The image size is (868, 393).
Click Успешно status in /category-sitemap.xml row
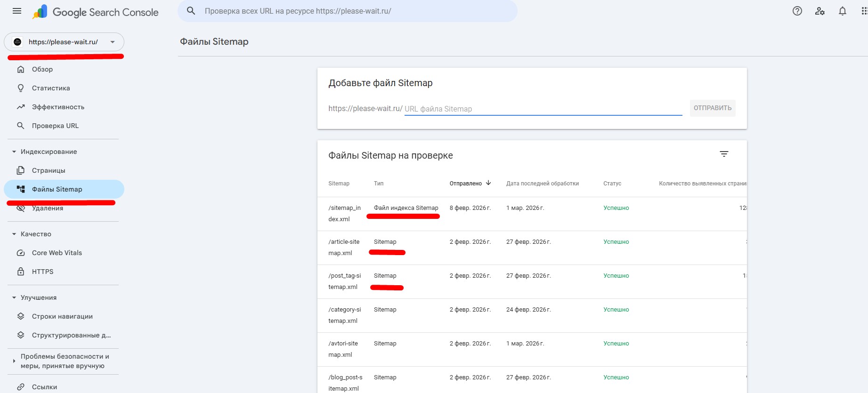[616, 310]
